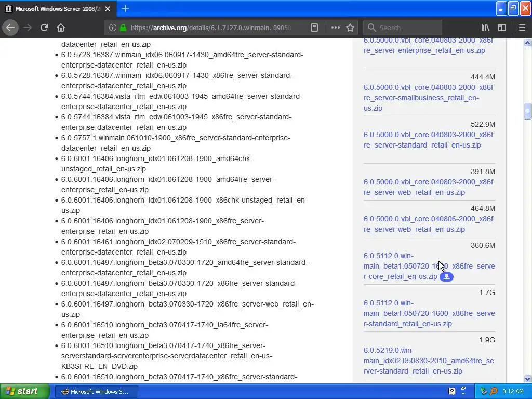Open the page actions three-dot menu

335,28
